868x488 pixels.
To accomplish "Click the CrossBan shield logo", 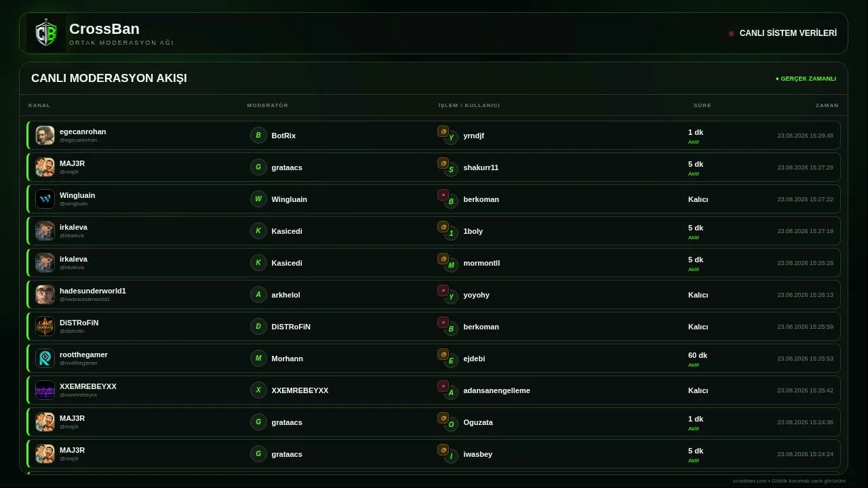I will (x=46, y=33).
